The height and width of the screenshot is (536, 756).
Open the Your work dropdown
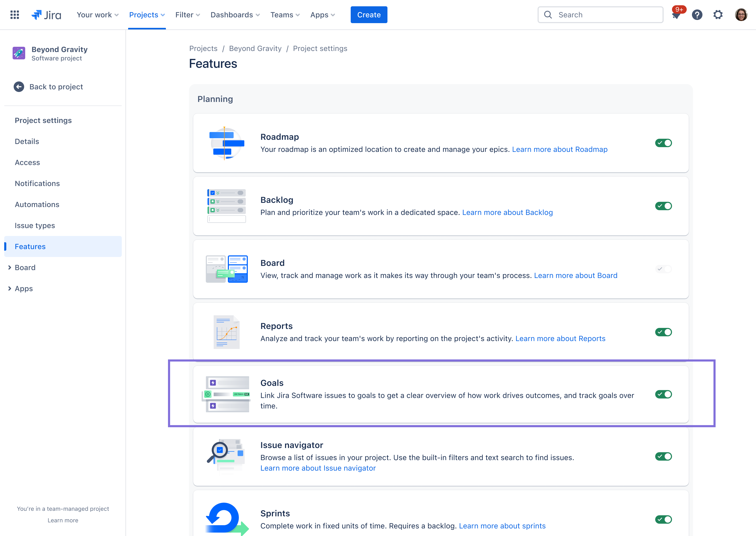tap(98, 15)
